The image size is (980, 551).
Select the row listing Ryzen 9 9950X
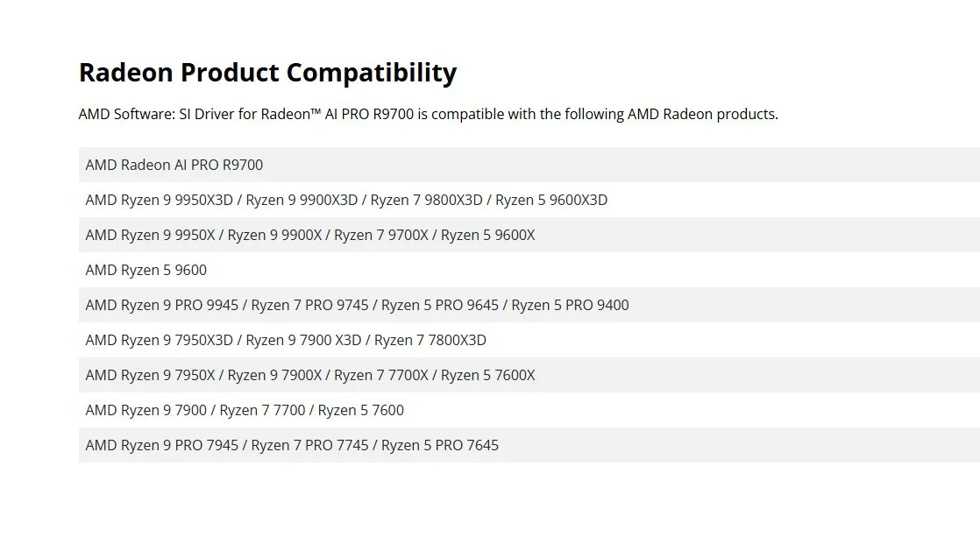click(529, 235)
